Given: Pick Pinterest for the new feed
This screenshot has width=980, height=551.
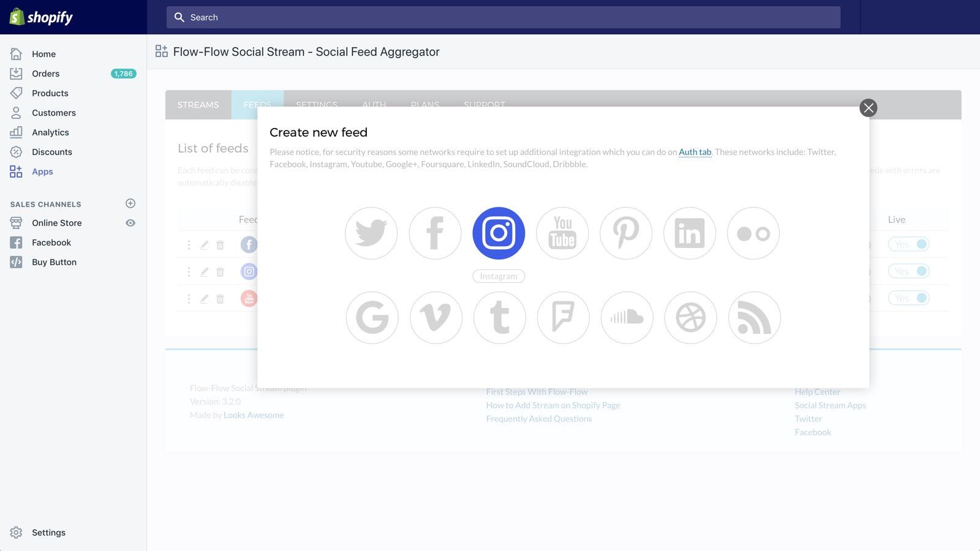Looking at the screenshot, I should click(626, 233).
